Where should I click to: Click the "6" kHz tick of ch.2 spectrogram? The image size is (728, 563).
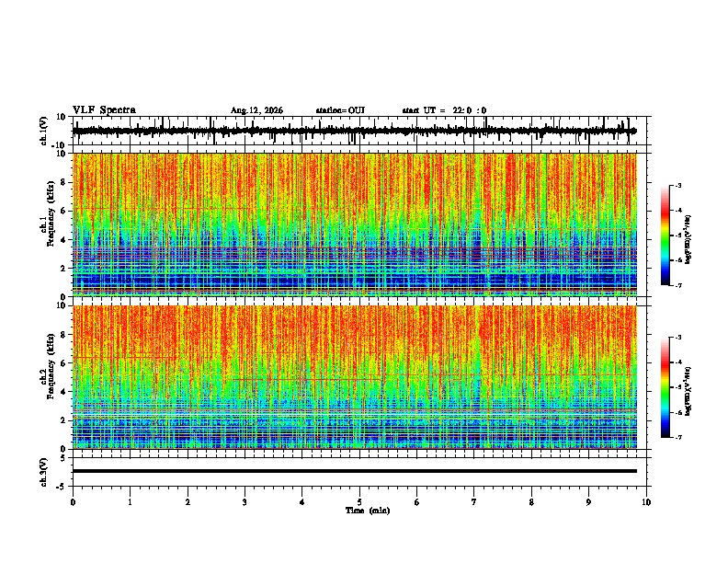pyautogui.click(x=63, y=363)
